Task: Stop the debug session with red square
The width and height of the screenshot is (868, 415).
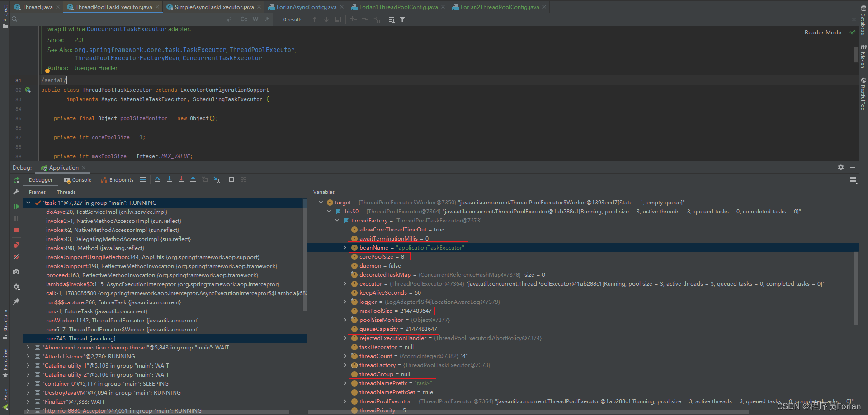Action: point(16,230)
